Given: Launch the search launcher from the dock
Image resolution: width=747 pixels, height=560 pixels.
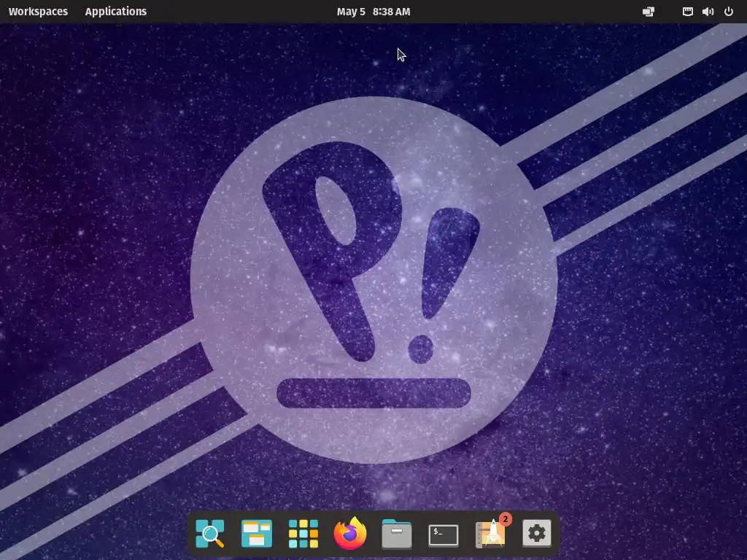Looking at the screenshot, I should click(209, 534).
